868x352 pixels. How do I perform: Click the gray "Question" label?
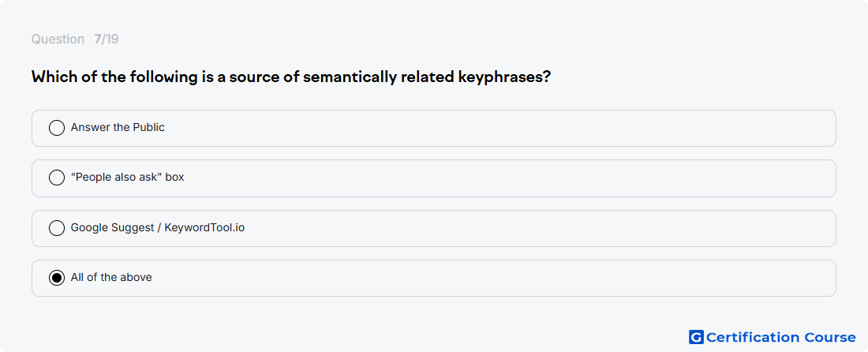tap(58, 39)
